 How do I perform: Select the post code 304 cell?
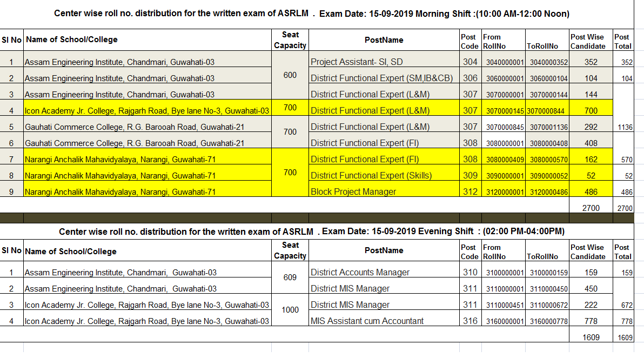tap(470, 59)
